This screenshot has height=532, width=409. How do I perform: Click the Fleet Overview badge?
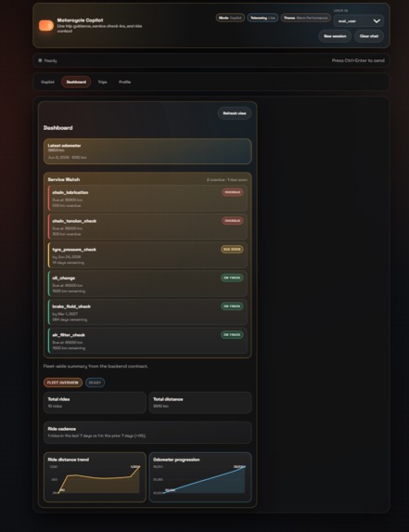tap(63, 383)
